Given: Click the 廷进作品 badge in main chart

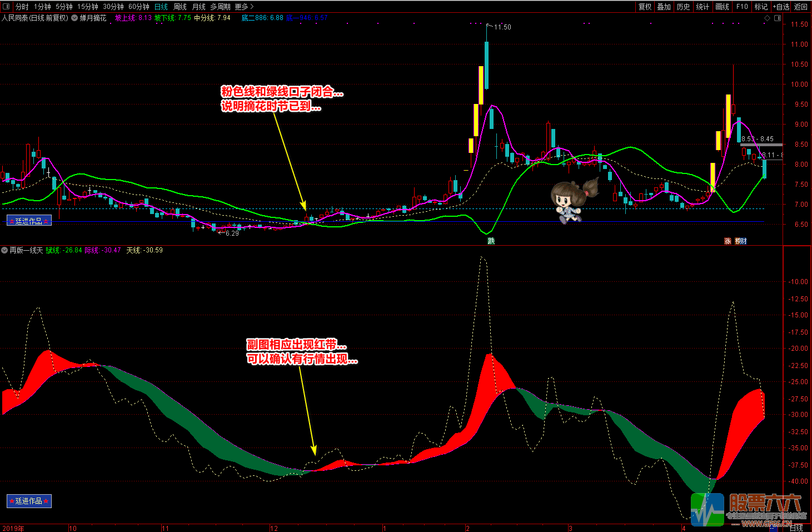Looking at the screenshot, I should [29, 221].
